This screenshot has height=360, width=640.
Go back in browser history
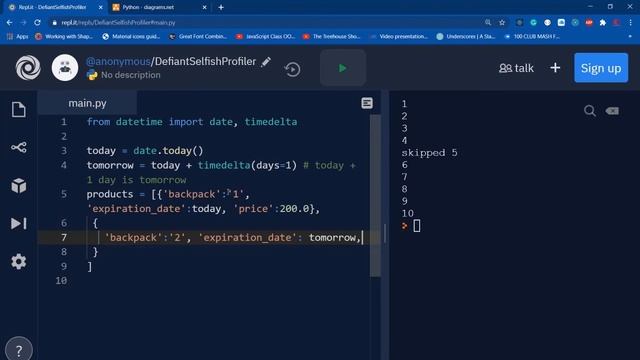(9, 22)
